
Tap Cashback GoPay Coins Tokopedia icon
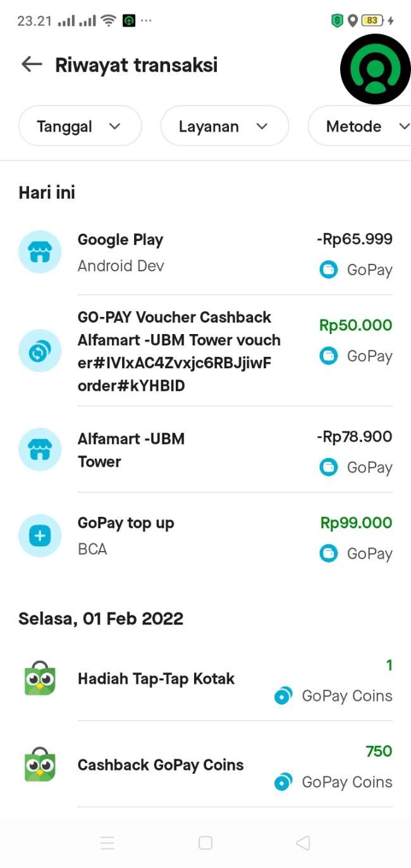[40, 764]
